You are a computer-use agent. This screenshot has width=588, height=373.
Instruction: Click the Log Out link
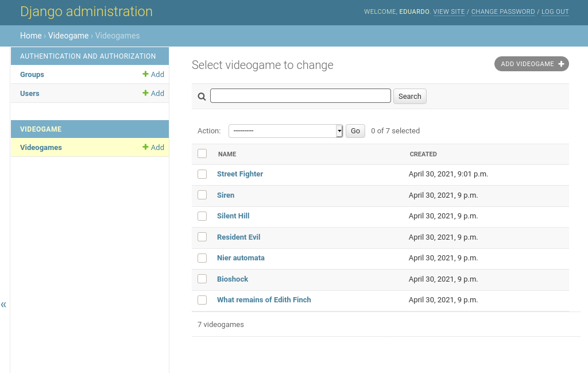point(555,12)
